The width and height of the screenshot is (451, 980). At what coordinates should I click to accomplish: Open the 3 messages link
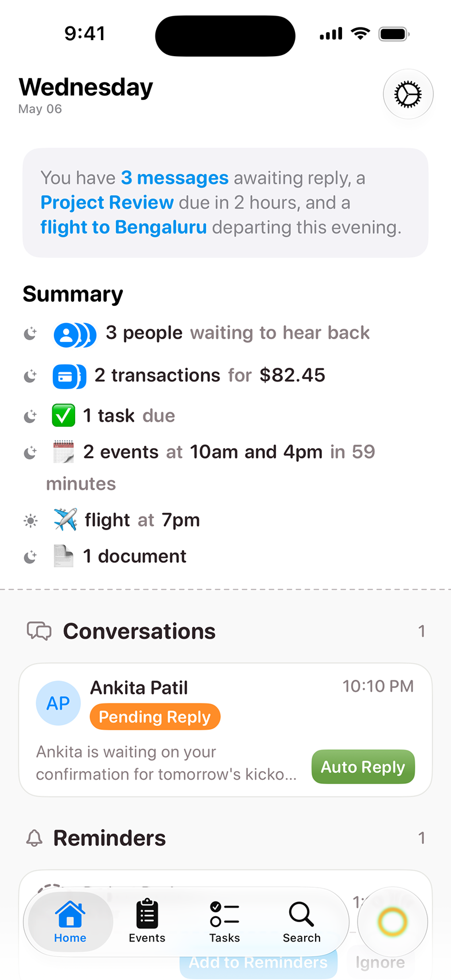point(174,178)
